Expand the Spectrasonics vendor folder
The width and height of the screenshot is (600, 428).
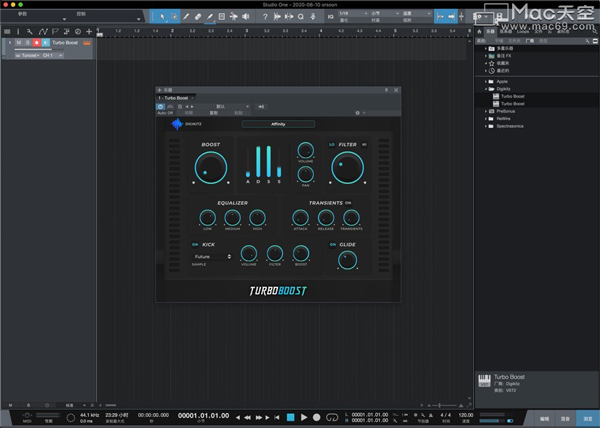(x=488, y=126)
